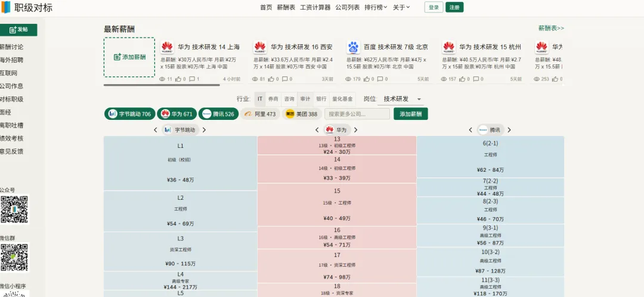Viewport: 644px width, 297px height.
Task: Click the 公众号 QR code image
Action: coord(14,209)
